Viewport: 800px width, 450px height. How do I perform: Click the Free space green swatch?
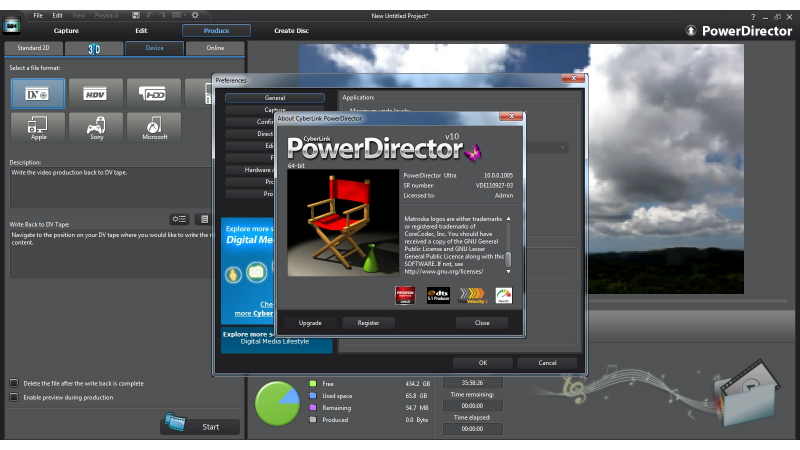(x=313, y=383)
